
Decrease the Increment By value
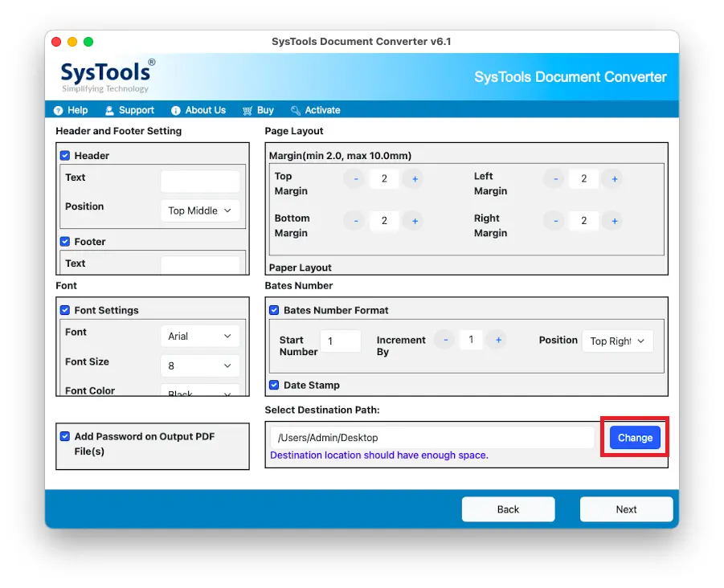[446, 340]
